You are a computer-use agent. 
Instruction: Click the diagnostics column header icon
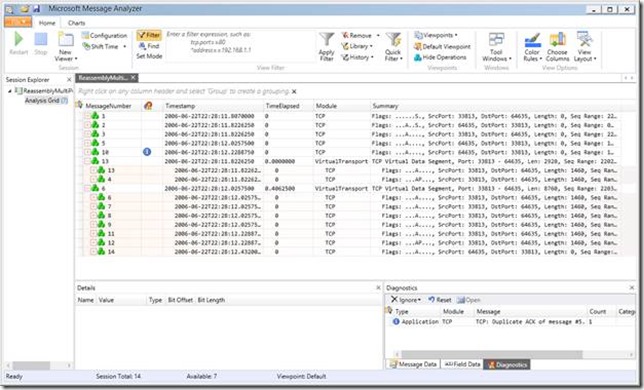coord(148,106)
